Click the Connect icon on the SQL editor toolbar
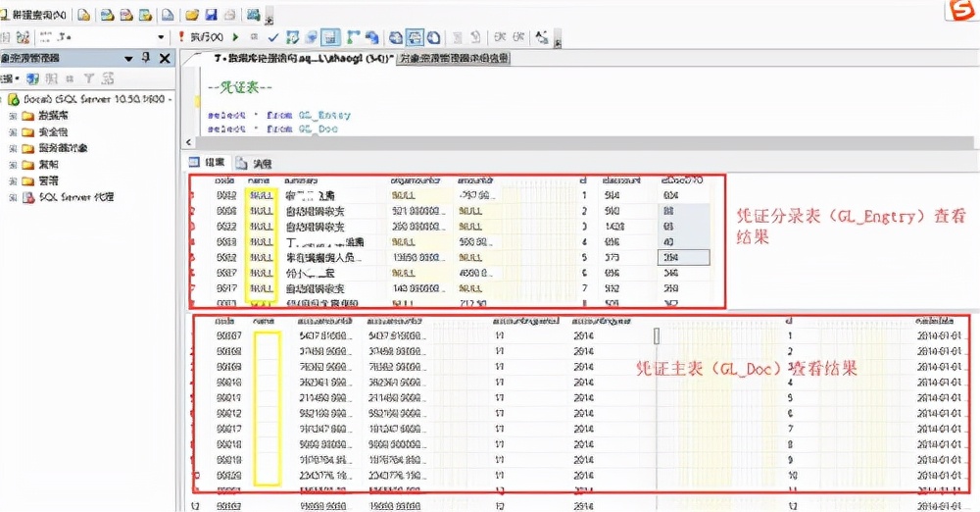This screenshot has height=512, width=980. point(6,37)
